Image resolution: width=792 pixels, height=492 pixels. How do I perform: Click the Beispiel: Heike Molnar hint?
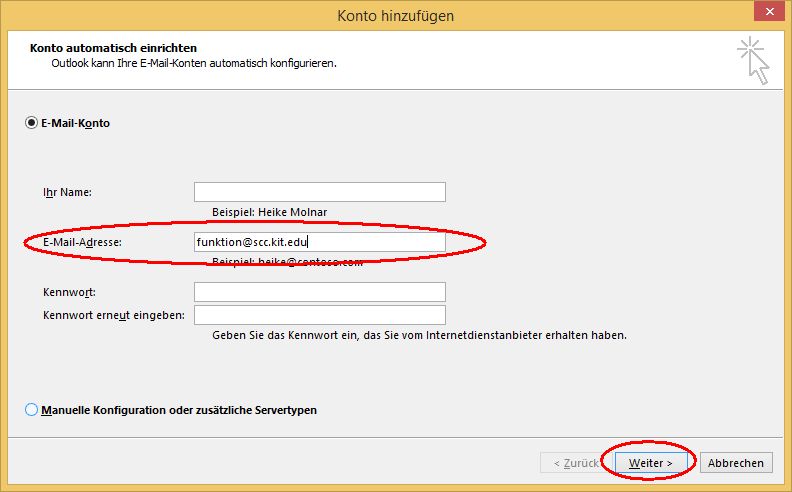click(269, 212)
